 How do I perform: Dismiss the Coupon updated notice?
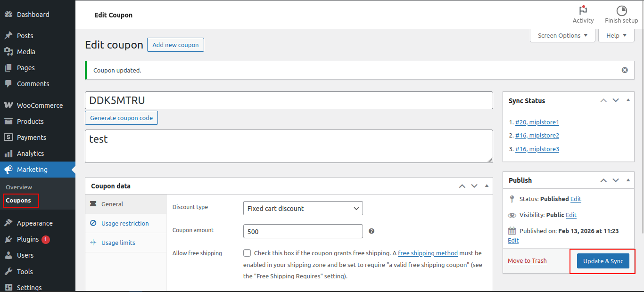point(625,70)
